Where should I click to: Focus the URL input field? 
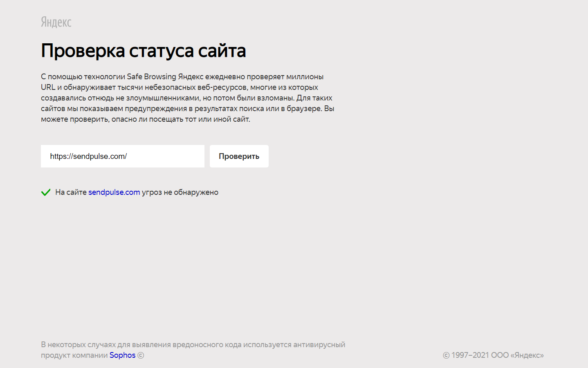point(164,156)
